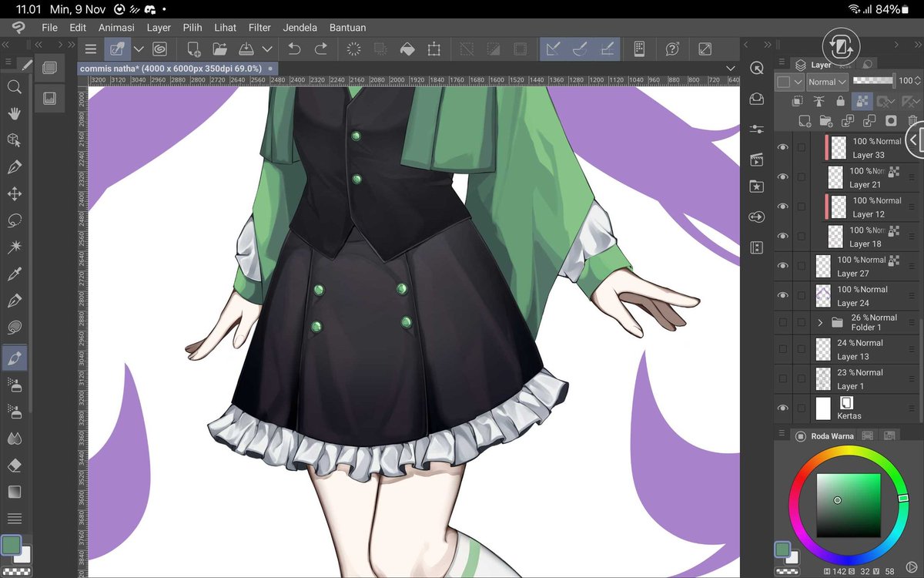924x578 pixels.
Task: Open dropdown arrow beside save icon
Action: [x=267, y=49]
